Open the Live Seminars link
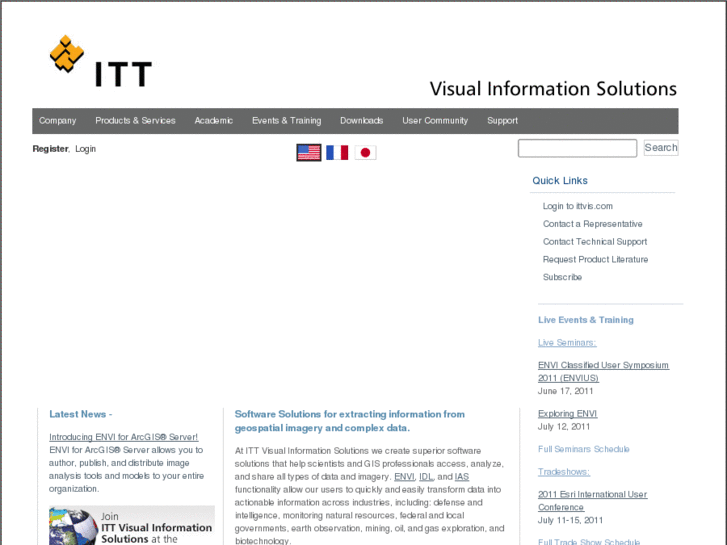The image size is (727, 545). (x=567, y=343)
